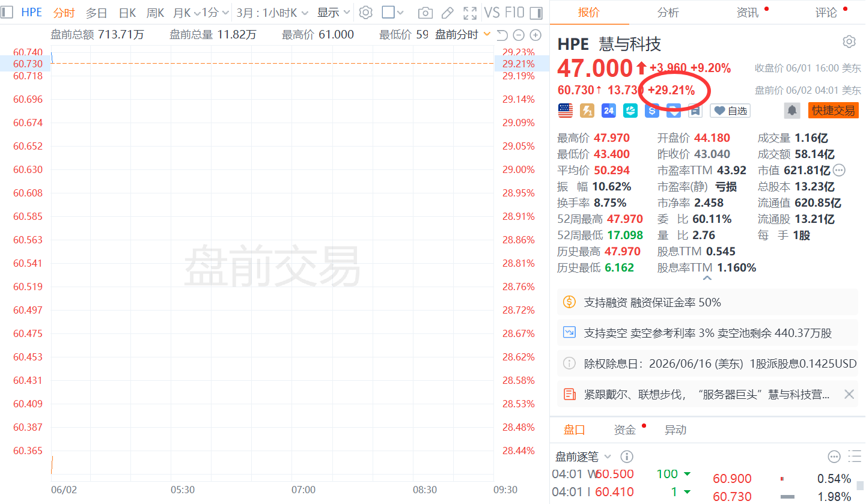Viewport: 866px width, 504px height.
Task: Click the 60.900 ask price level
Action: [732, 479]
